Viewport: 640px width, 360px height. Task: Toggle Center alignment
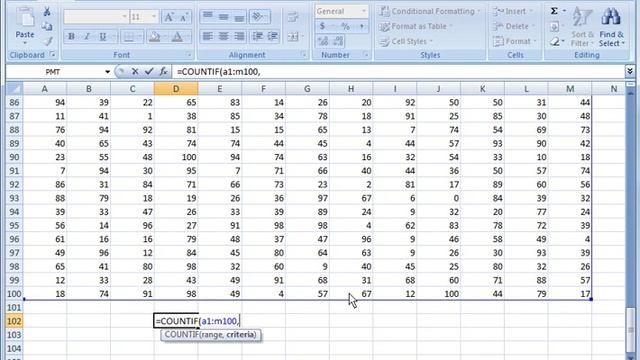pyautogui.click(x=223, y=37)
